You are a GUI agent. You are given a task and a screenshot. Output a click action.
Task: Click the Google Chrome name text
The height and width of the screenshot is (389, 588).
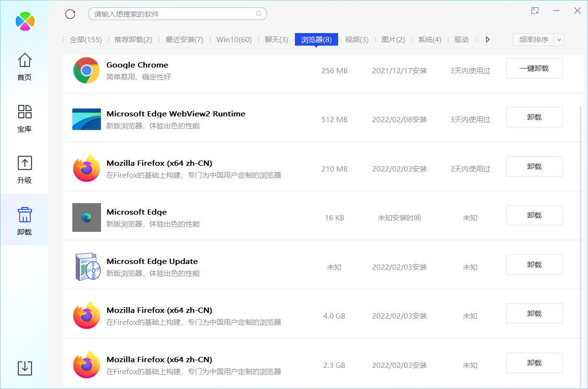tap(137, 65)
